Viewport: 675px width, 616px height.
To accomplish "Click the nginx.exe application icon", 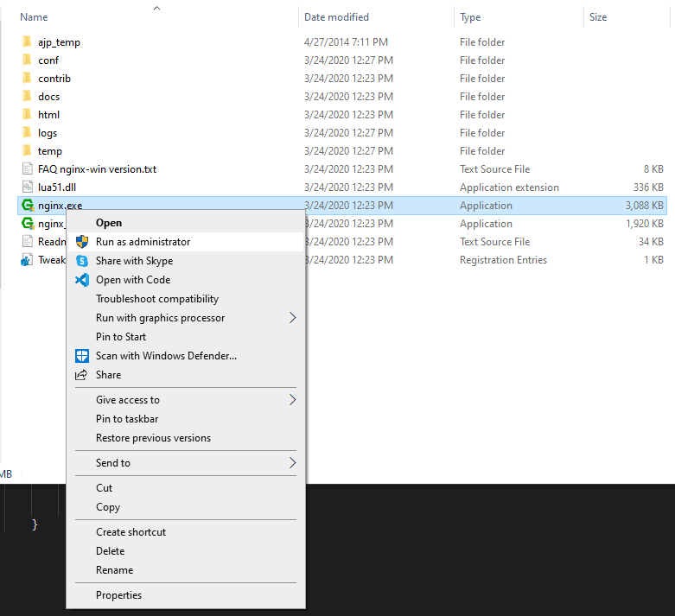I will pyautogui.click(x=27, y=206).
